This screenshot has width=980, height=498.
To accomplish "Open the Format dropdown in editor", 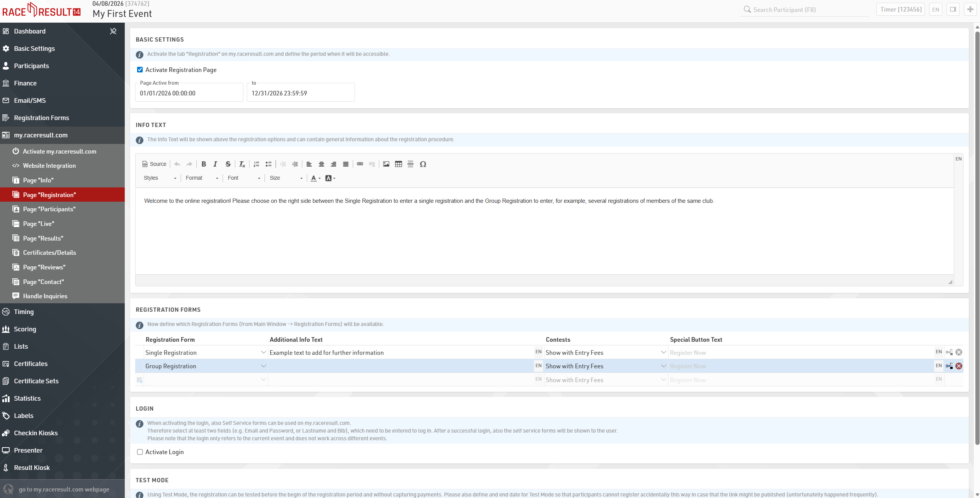I will click(x=202, y=178).
